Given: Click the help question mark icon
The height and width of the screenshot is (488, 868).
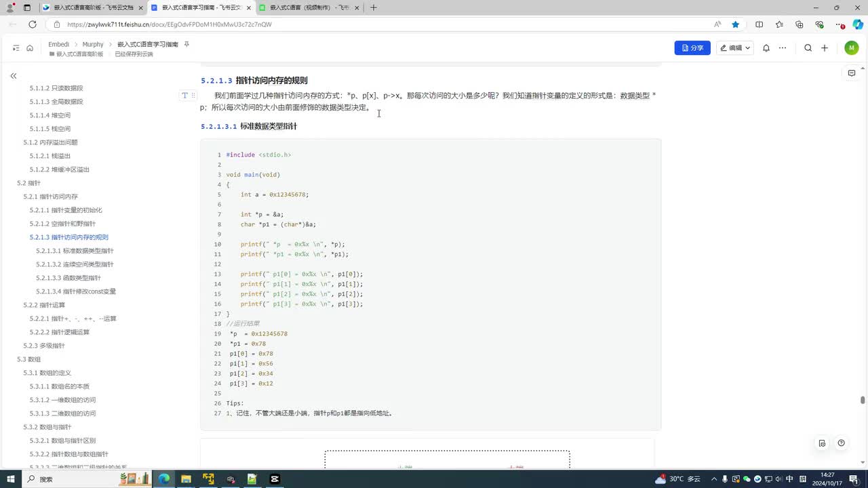Looking at the screenshot, I should pyautogui.click(x=841, y=443).
